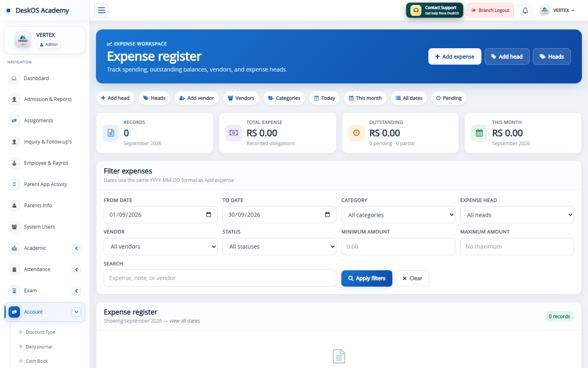
Task: Click the Assignments sidebar icon
Action: coord(14,121)
